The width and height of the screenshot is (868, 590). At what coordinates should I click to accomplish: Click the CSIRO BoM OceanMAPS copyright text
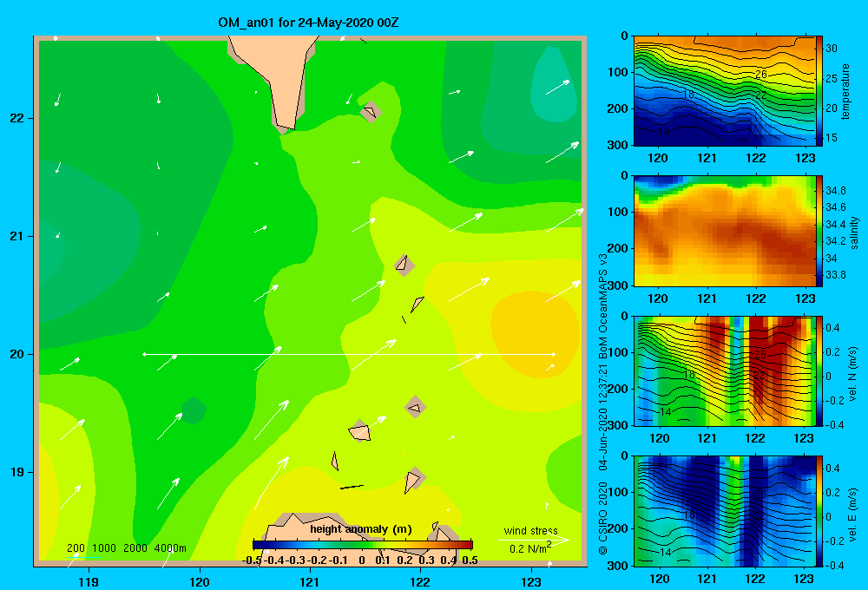point(603,404)
